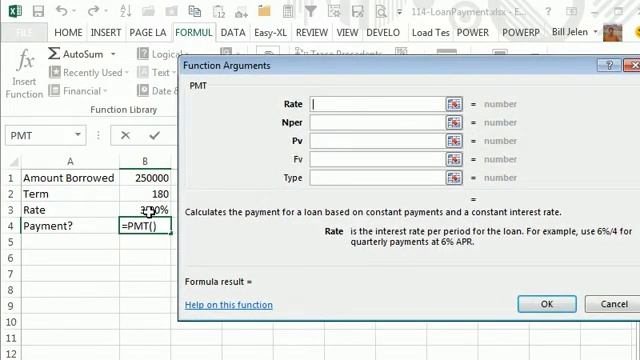Switch to the INSERT tab
Image resolution: width=640 pixels, height=360 pixels.
106,33
